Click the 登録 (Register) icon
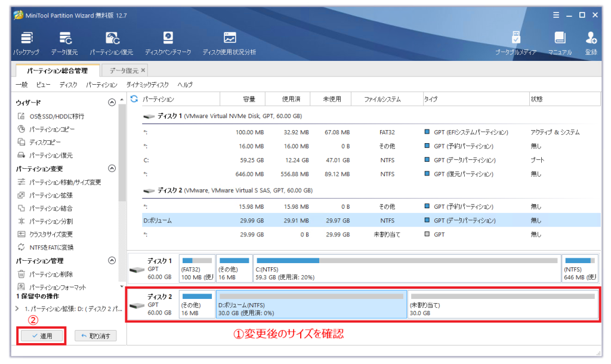Screen dimensions: 611x364 [x=591, y=43]
